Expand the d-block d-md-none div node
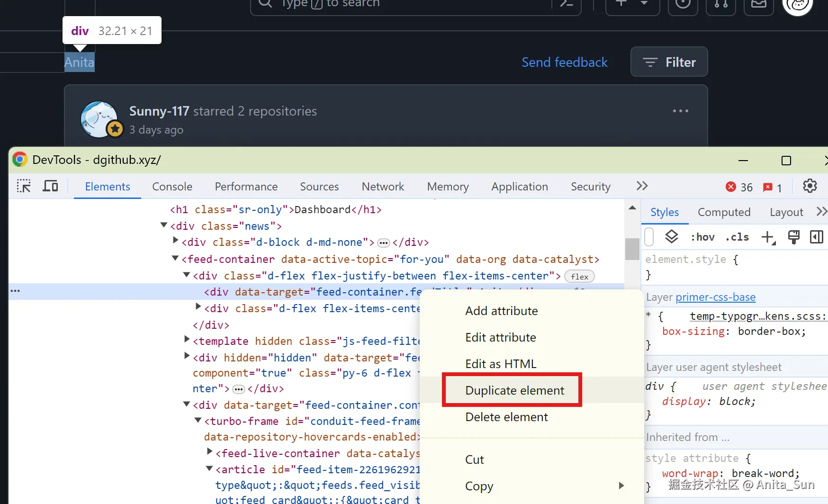This screenshot has height=504, width=828. tap(175, 241)
